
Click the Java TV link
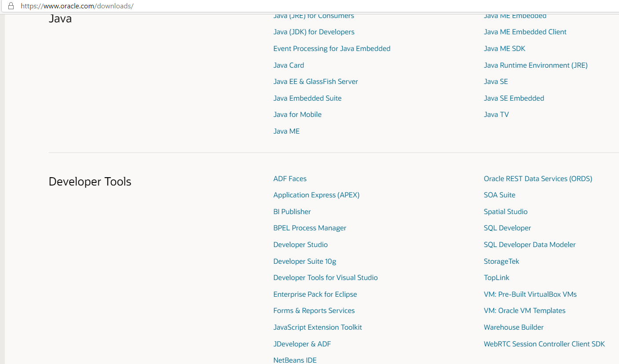496,115
